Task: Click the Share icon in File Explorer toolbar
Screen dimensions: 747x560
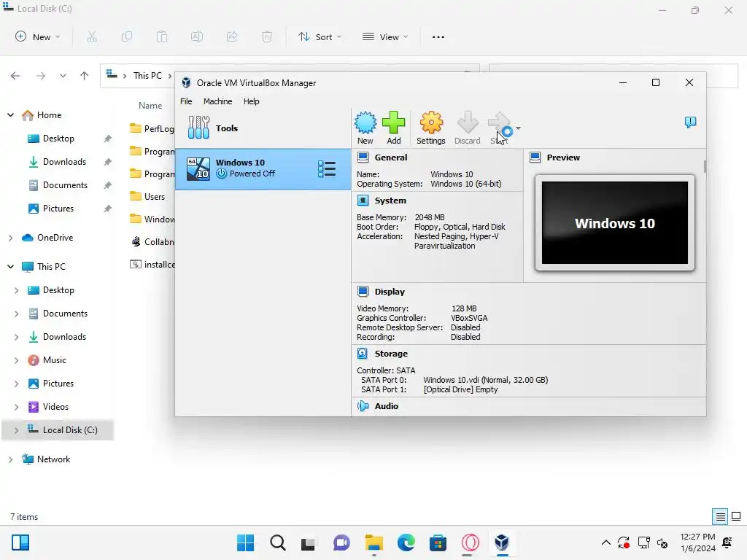Action: pos(232,36)
